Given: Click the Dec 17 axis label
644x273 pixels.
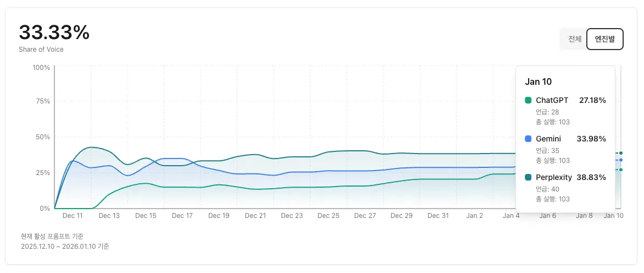Looking at the screenshot, I should click(182, 216).
